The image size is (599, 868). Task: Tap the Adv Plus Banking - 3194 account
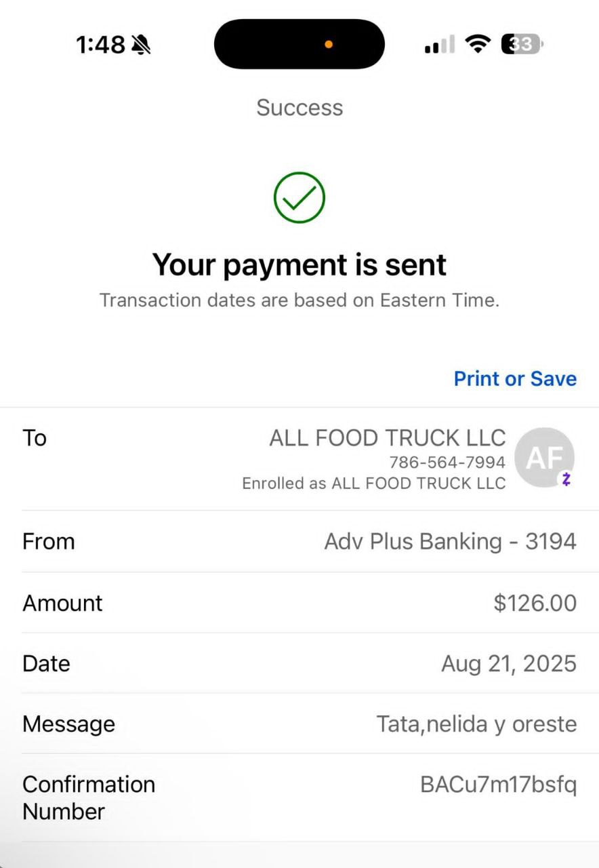(450, 541)
